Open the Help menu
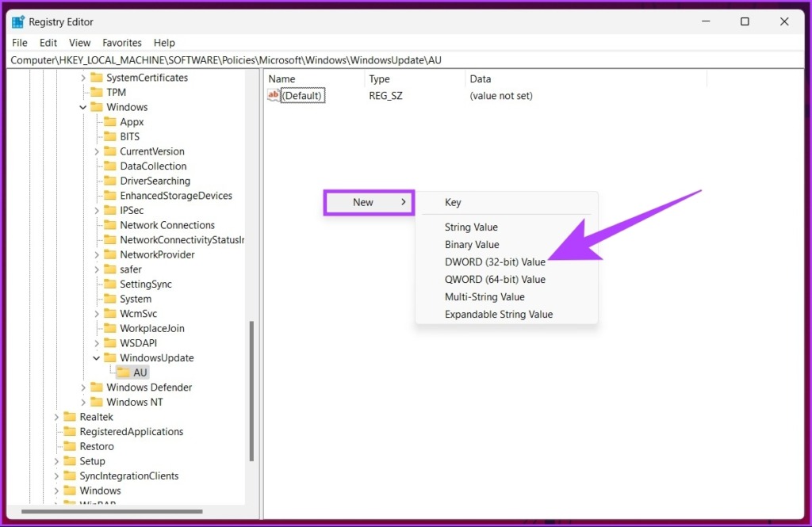This screenshot has height=527, width=812. click(164, 43)
